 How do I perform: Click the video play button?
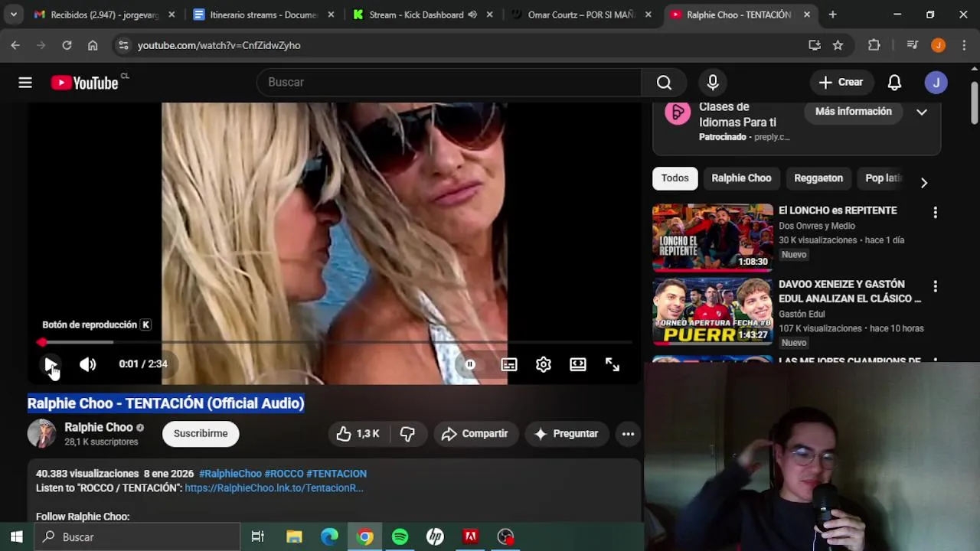pyautogui.click(x=51, y=364)
